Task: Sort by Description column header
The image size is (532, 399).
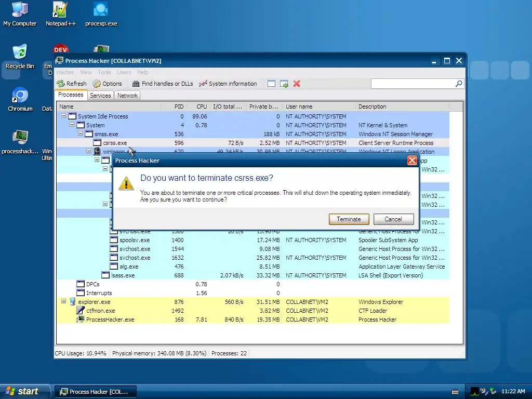Action: tap(403, 107)
